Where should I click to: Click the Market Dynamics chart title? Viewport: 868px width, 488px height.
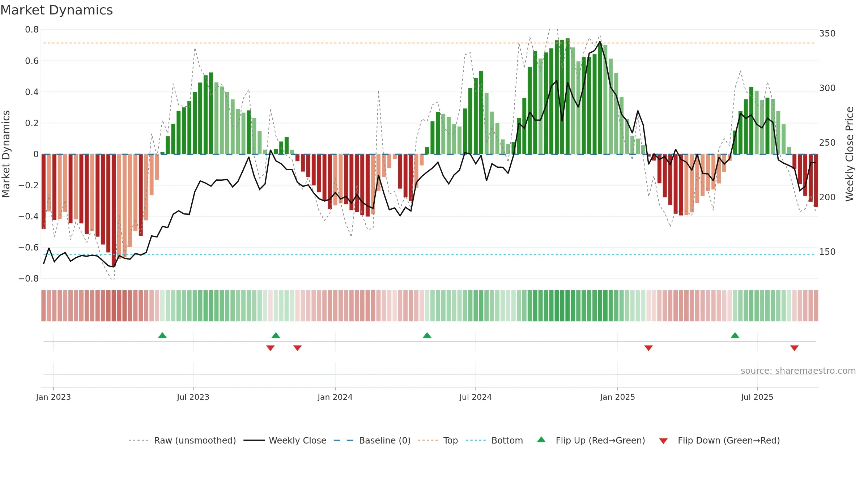57,10
